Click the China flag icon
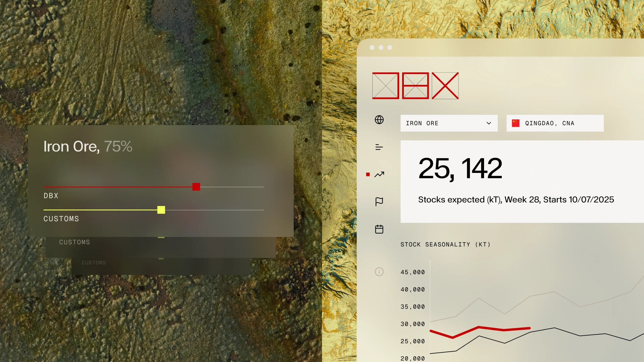The image size is (644, 362). [x=516, y=123]
